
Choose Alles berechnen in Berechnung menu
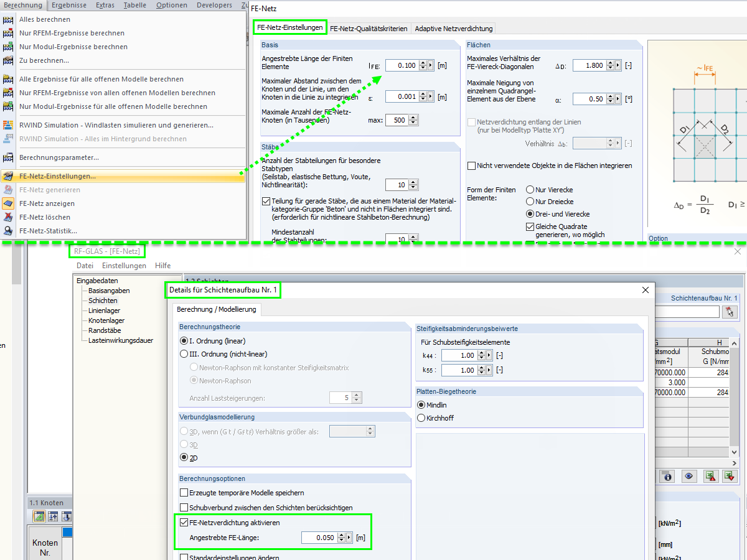click(x=123, y=19)
